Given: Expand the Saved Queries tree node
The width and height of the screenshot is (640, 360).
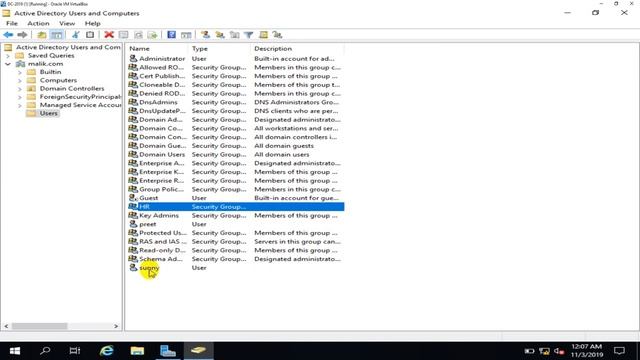Looking at the screenshot, I should 8,56.
